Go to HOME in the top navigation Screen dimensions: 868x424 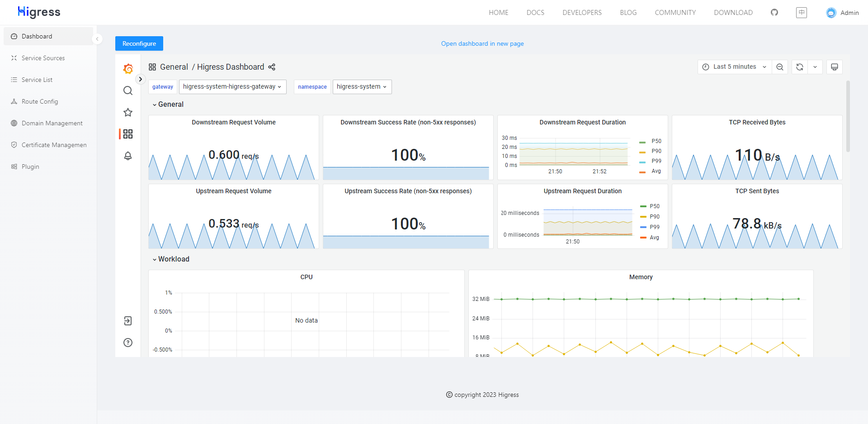pyautogui.click(x=499, y=13)
